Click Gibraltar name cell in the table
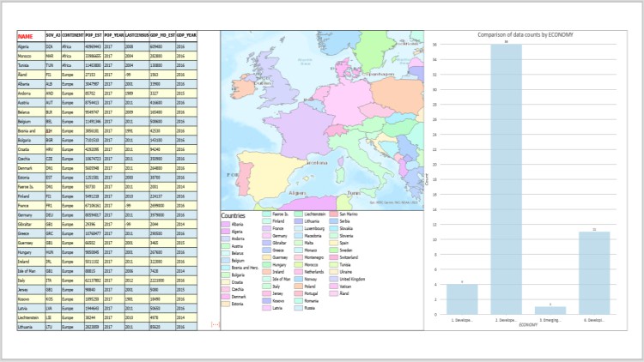Screen dimensions: 644x362 31,225
